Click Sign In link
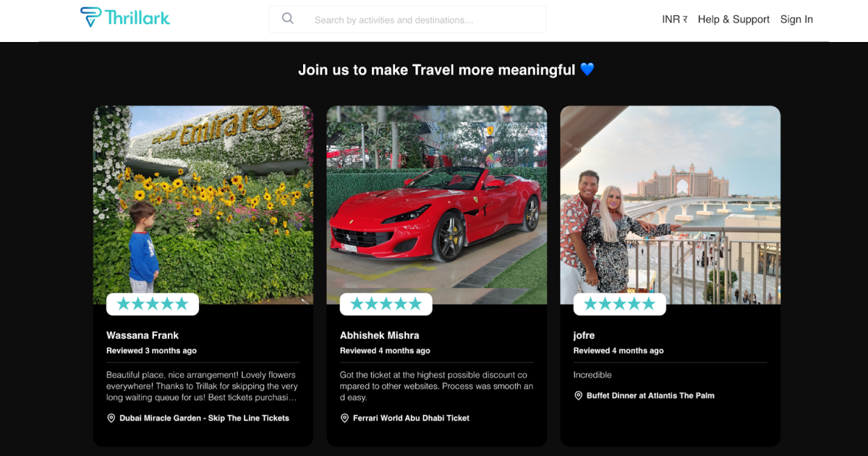868x456 pixels. click(796, 20)
